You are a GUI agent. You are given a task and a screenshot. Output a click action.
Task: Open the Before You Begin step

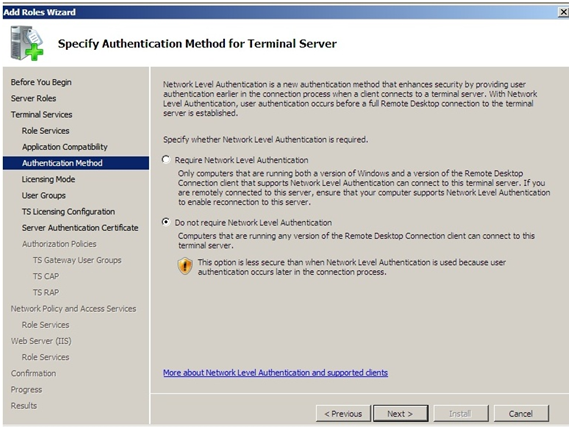[x=41, y=82]
